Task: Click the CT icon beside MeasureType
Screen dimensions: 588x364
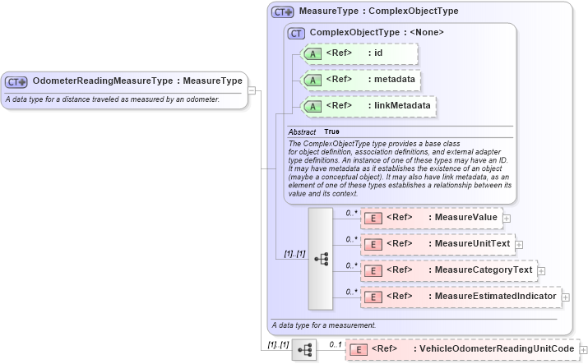Action: (282, 12)
